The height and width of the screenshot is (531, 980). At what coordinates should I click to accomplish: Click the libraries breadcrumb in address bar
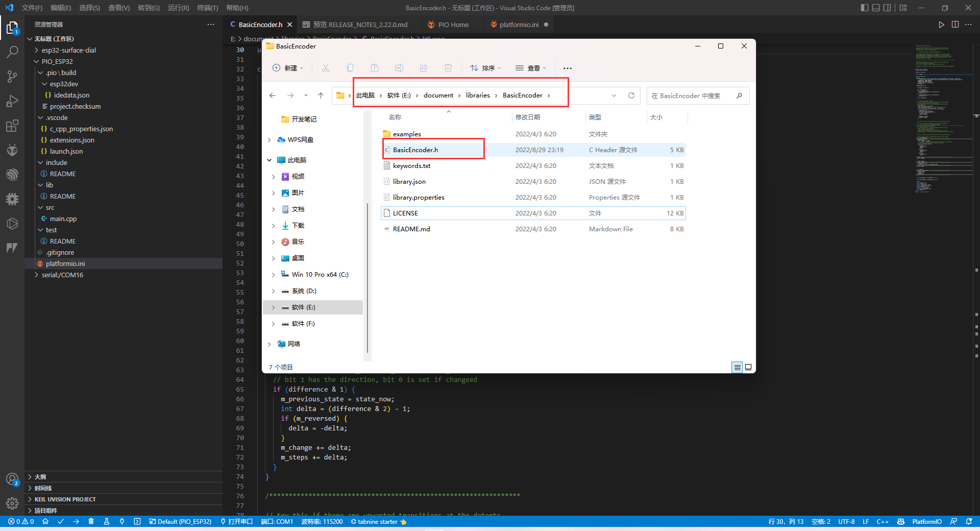tap(478, 95)
